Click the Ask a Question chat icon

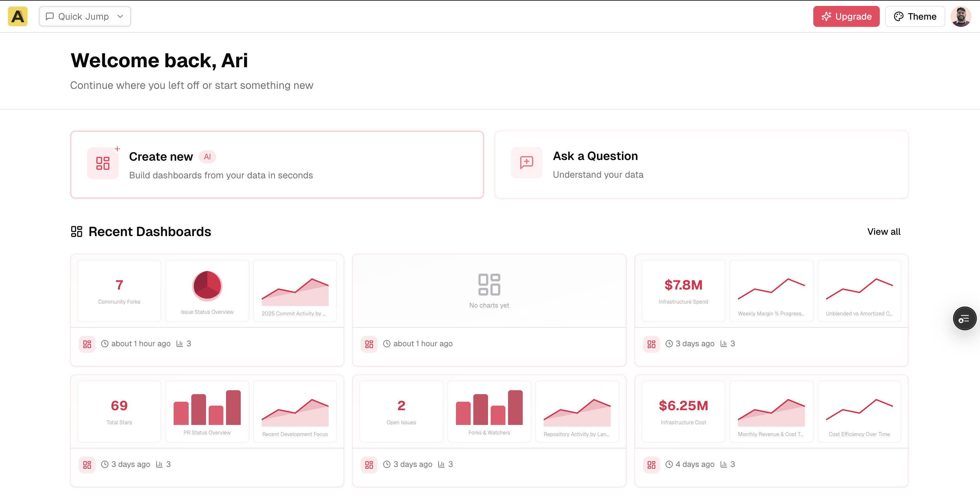527,163
